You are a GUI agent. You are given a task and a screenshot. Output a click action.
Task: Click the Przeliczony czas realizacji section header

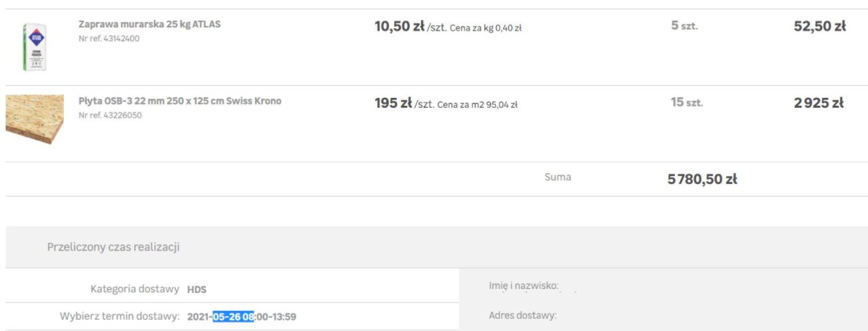(x=113, y=247)
